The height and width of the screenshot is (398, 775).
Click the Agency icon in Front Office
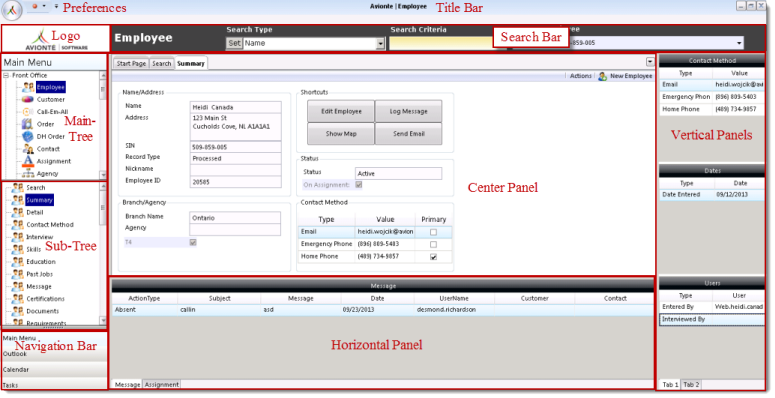pyautogui.click(x=28, y=174)
